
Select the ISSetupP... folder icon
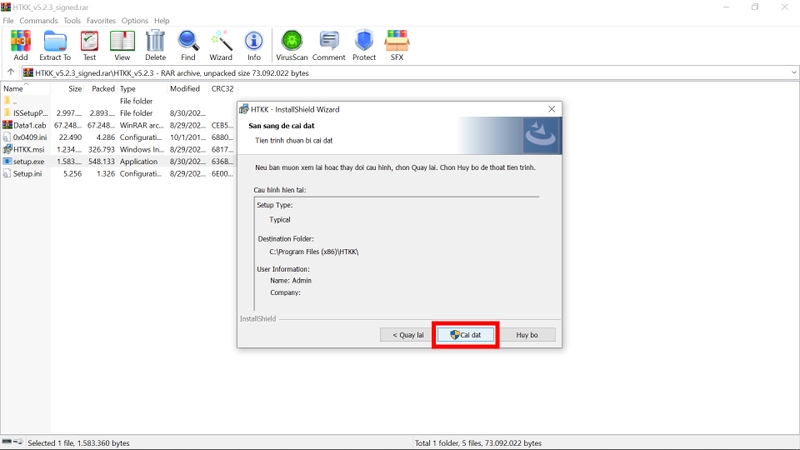7,113
